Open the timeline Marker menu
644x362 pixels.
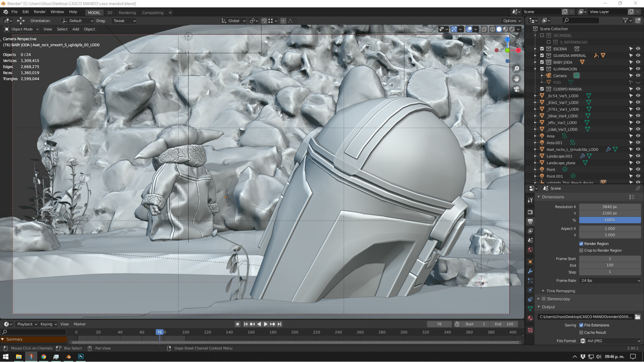coord(80,324)
